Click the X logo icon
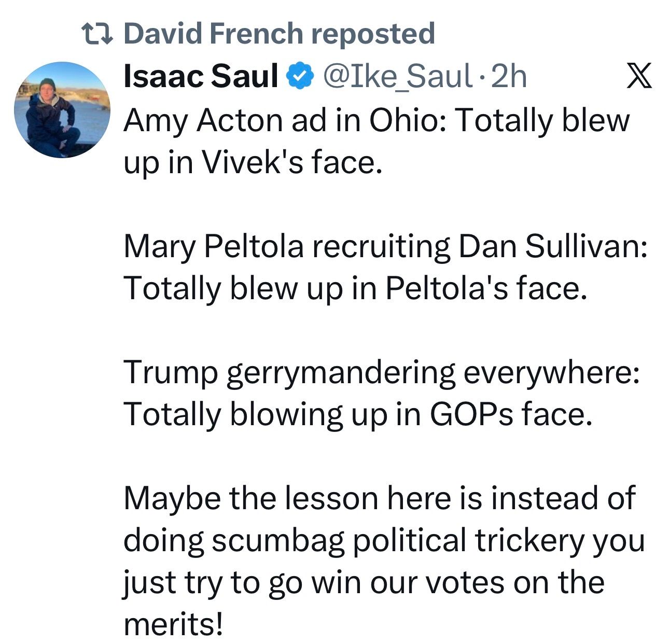This screenshot has width=669, height=644. [639, 76]
